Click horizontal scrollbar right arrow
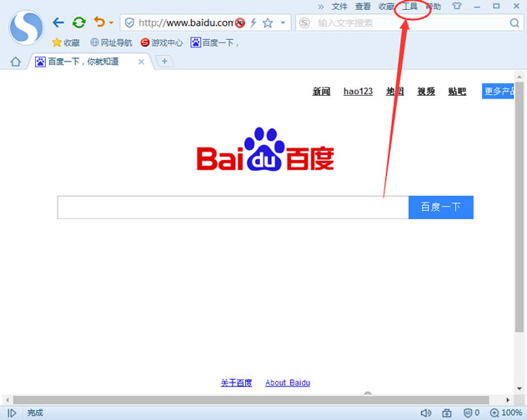This screenshot has height=420, width=527. point(508,400)
